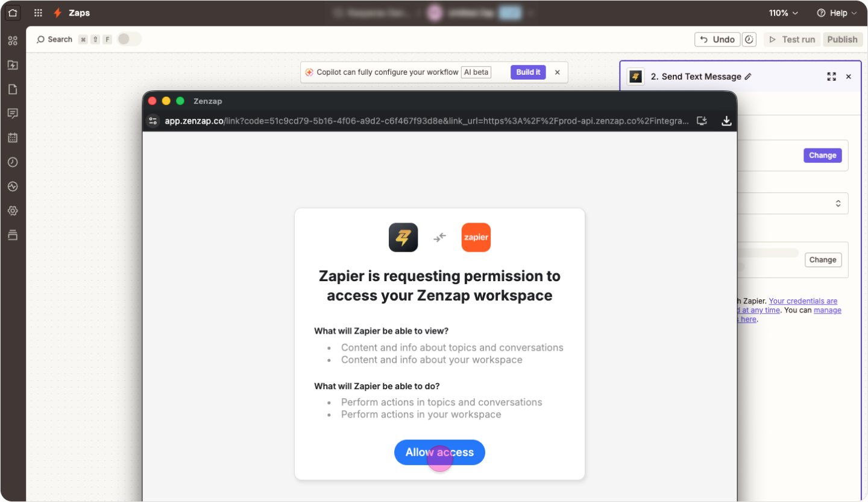Toggle the switch next to Search
This screenshot has height=502, width=868.
tap(129, 39)
